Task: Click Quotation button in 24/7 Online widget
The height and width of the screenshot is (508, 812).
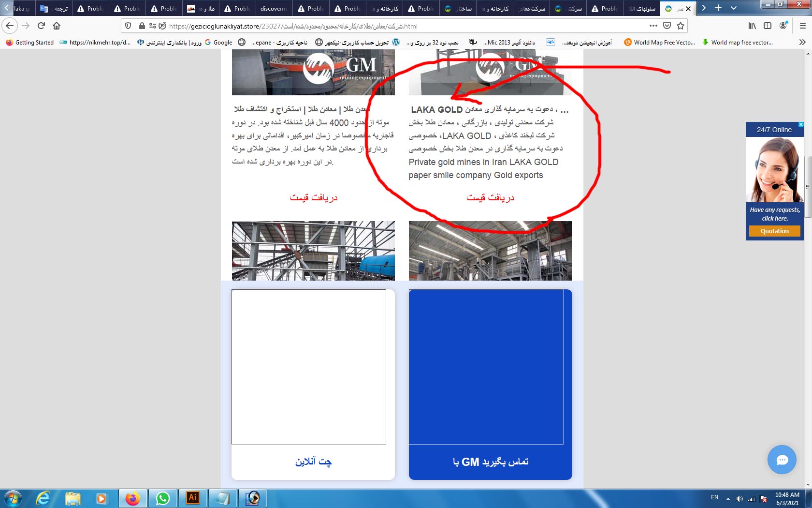Action: pos(774,231)
